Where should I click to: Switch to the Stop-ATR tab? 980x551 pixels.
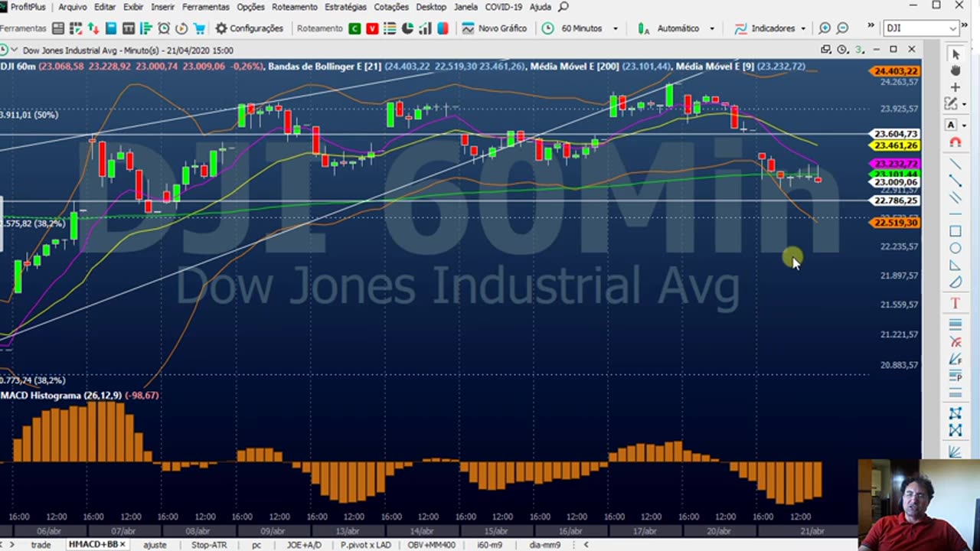pos(209,545)
